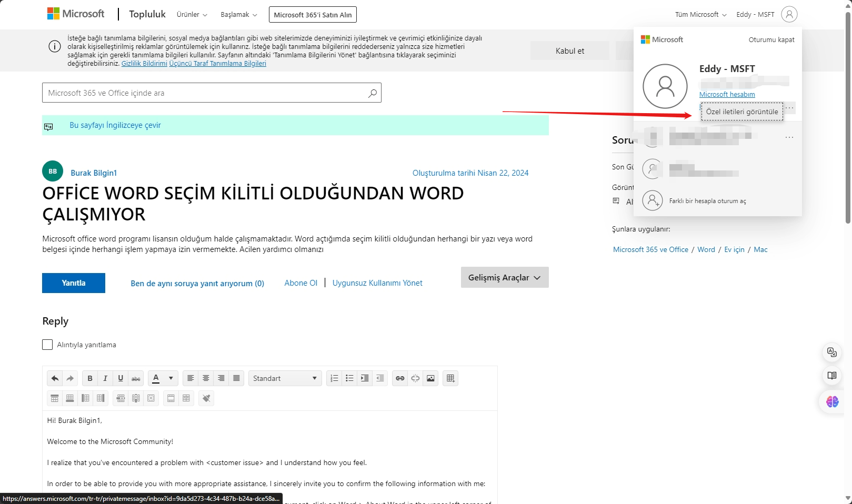Click the Abone Ol link
Screen dimensions: 852x504
(301, 283)
